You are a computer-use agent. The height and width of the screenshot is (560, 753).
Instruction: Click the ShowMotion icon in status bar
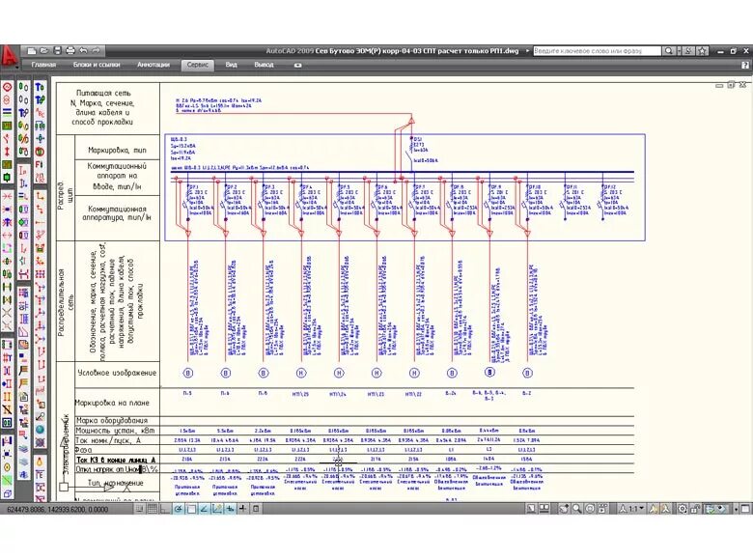[x=602, y=509]
